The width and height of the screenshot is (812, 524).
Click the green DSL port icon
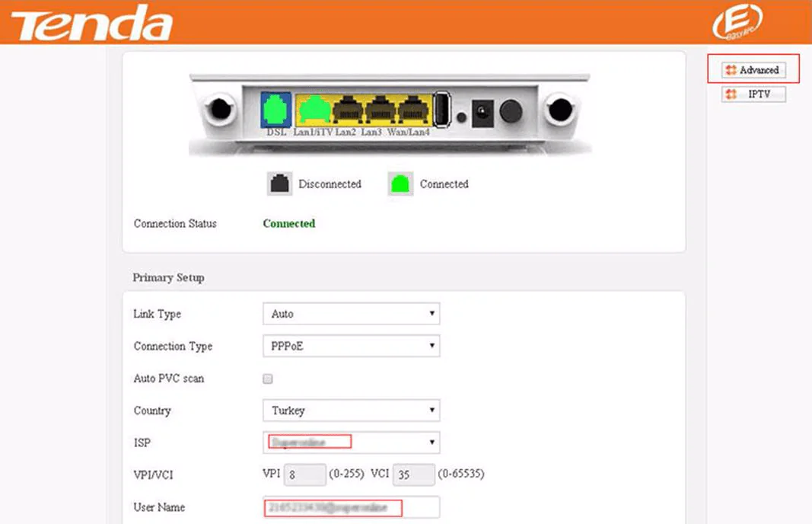point(275,110)
